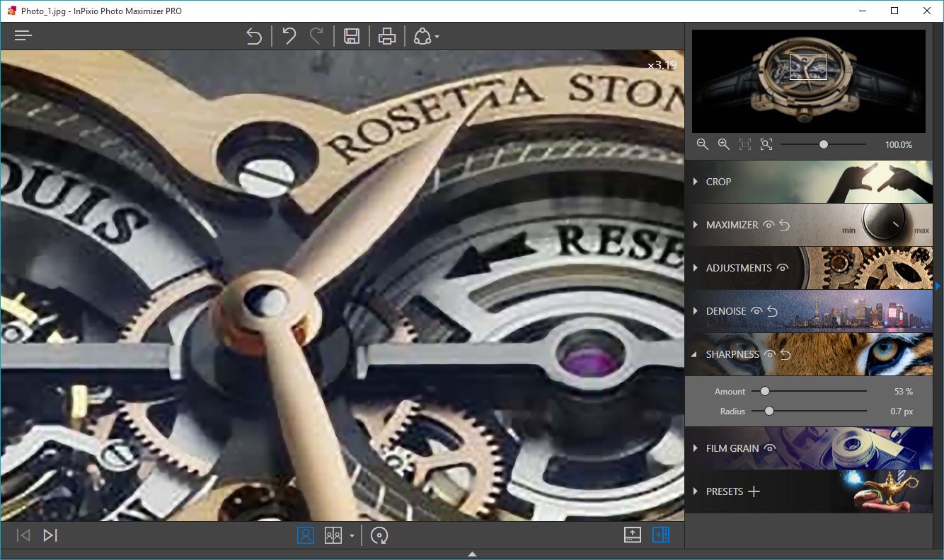Set zoom to 1:1 actual size
Image resolution: width=944 pixels, height=560 pixels.
coord(745,144)
